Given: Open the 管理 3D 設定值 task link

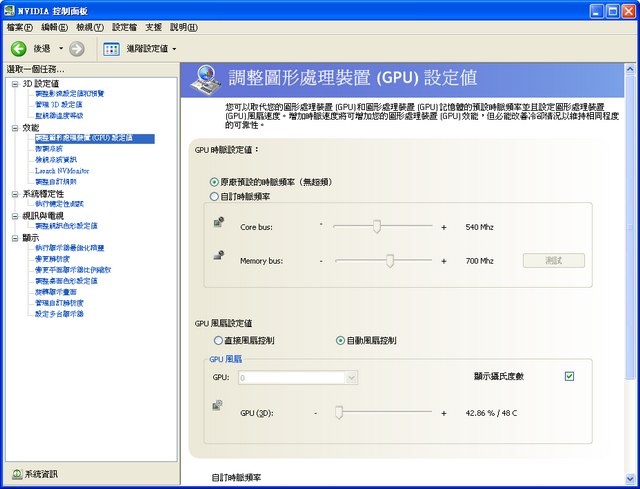Looking at the screenshot, I should (x=58, y=104).
